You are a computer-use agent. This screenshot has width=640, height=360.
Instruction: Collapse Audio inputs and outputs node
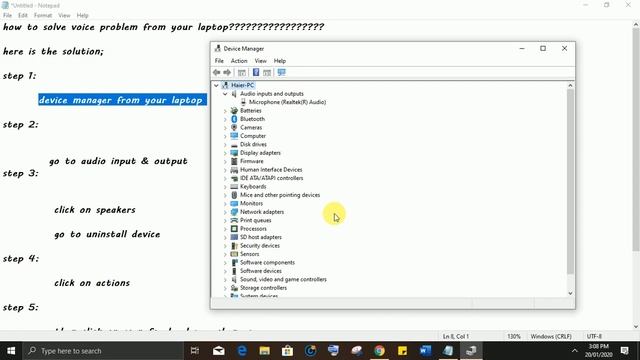225,94
